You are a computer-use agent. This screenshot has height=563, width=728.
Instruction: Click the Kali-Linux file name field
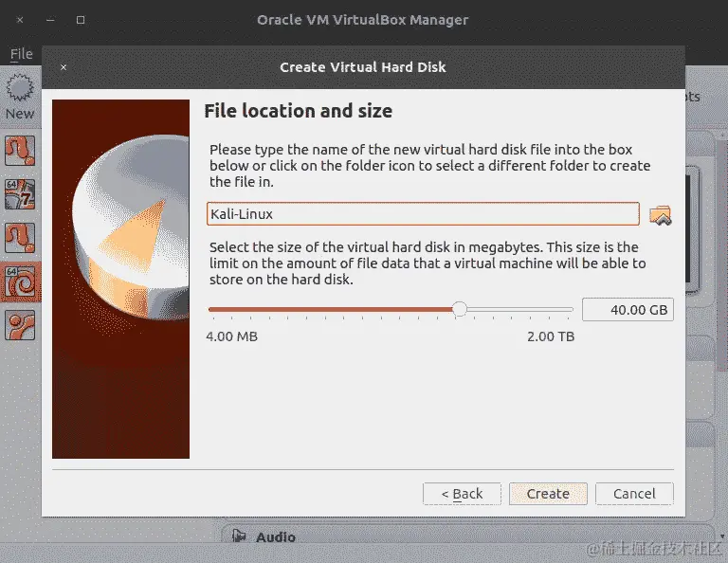coord(423,214)
